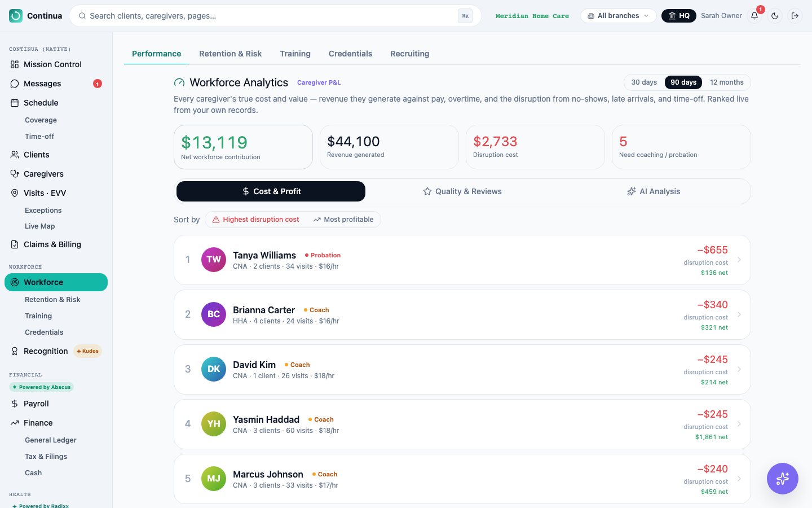Click the sign out icon

tap(795, 16)
